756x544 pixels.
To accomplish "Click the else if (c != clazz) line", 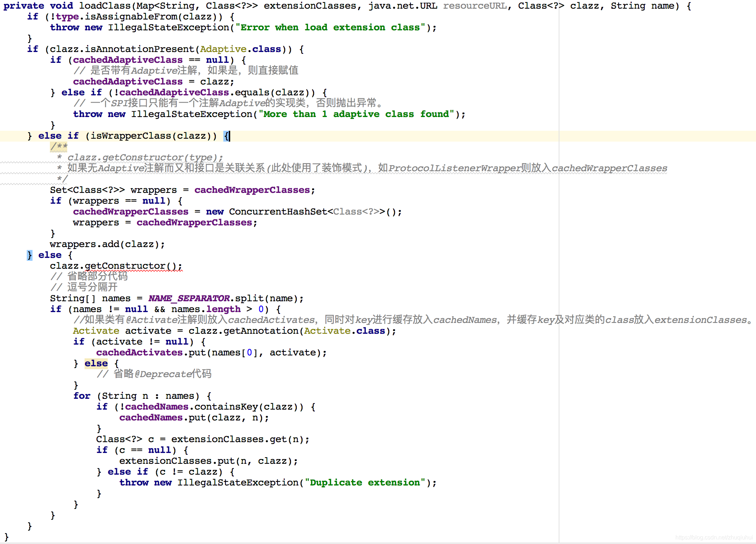I will [x=166, y=472].
